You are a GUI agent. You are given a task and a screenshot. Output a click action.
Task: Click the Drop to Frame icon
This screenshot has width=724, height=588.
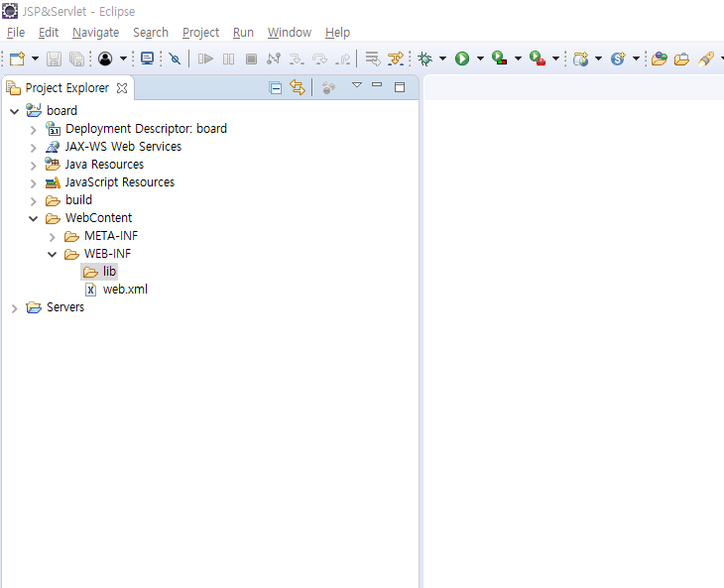pos(373,59)
